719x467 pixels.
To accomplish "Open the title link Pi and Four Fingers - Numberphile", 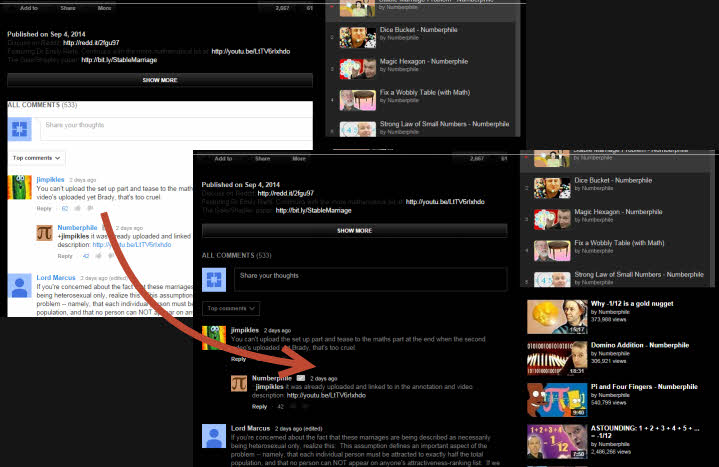I will (x=644, y=386).
